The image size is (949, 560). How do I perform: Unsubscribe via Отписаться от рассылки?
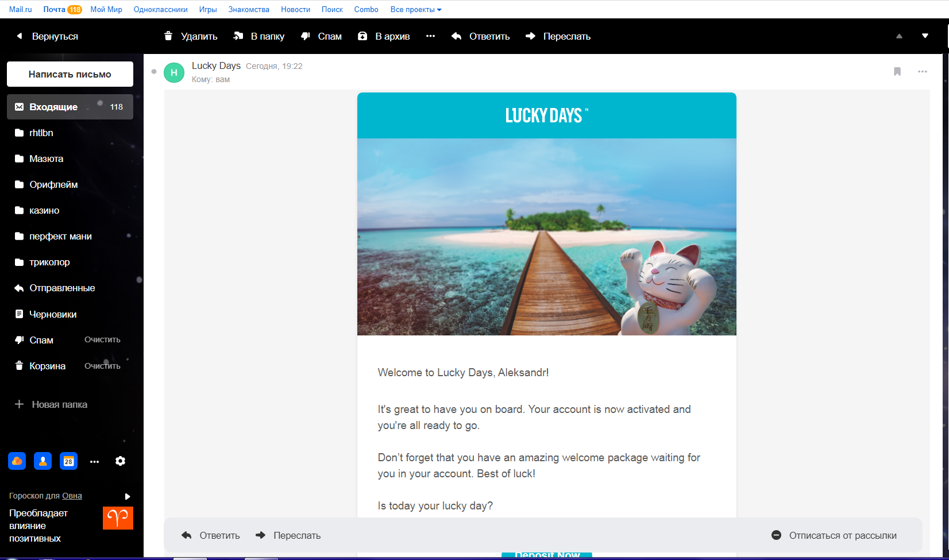pyautogui.click(x=834, y=535)
